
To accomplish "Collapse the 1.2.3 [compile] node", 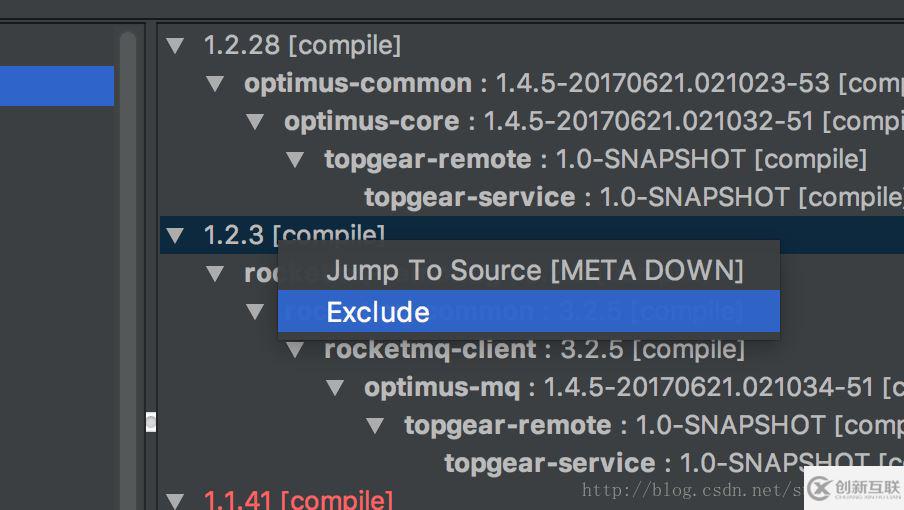I will (175, 235).
